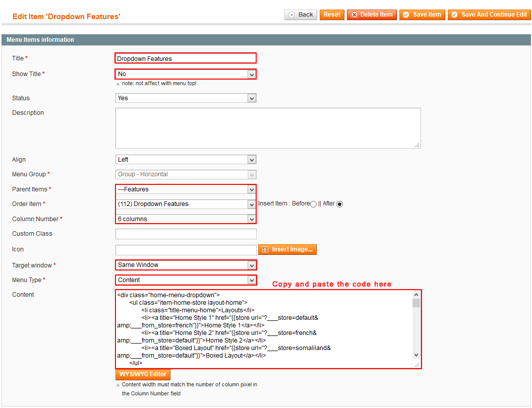Click the 'Target window' label
Viewport: 532px width, 408px height.
coord(32,265)
